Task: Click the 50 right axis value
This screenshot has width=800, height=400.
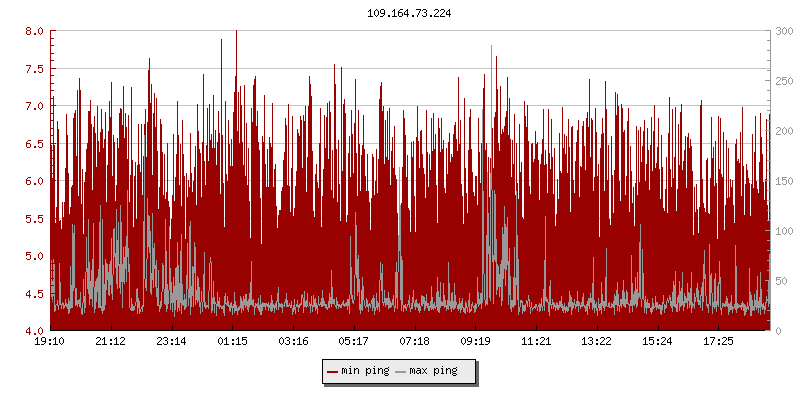Action: point(784,281)
